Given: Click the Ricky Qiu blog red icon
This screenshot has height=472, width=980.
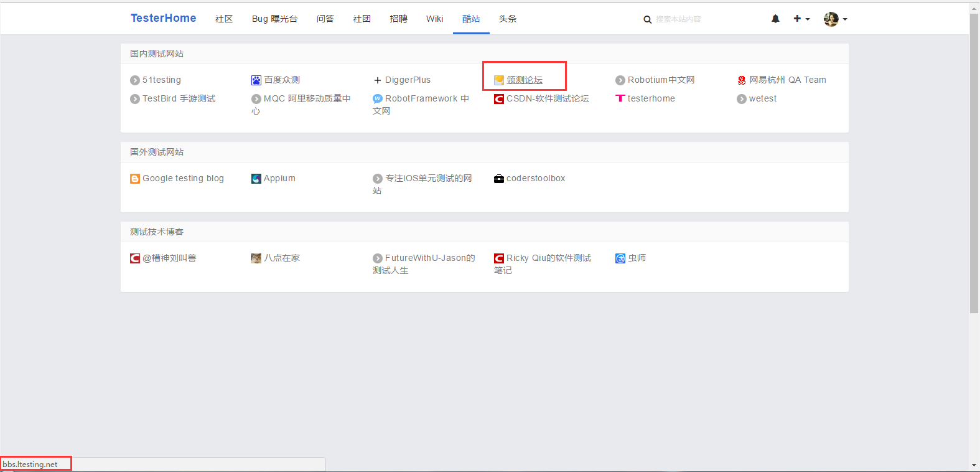Looking at the screenshot, I should 499,258.
